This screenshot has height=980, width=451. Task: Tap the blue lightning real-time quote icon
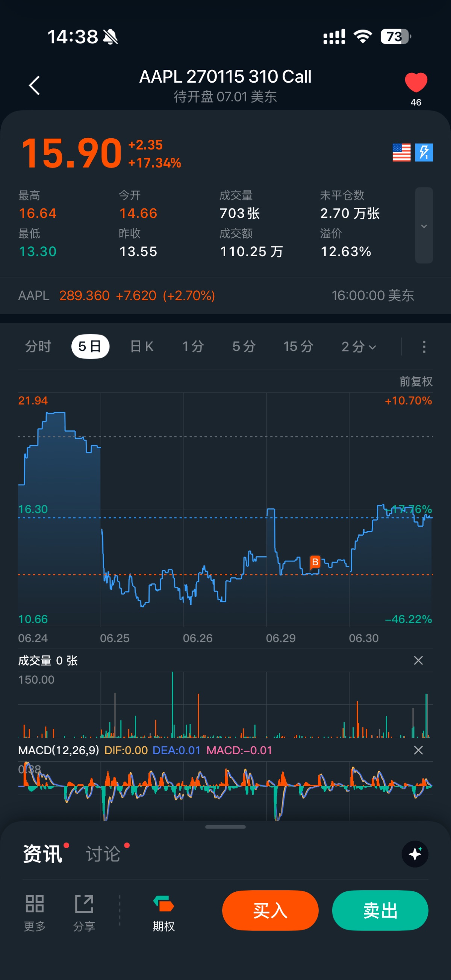coord(424,153)
